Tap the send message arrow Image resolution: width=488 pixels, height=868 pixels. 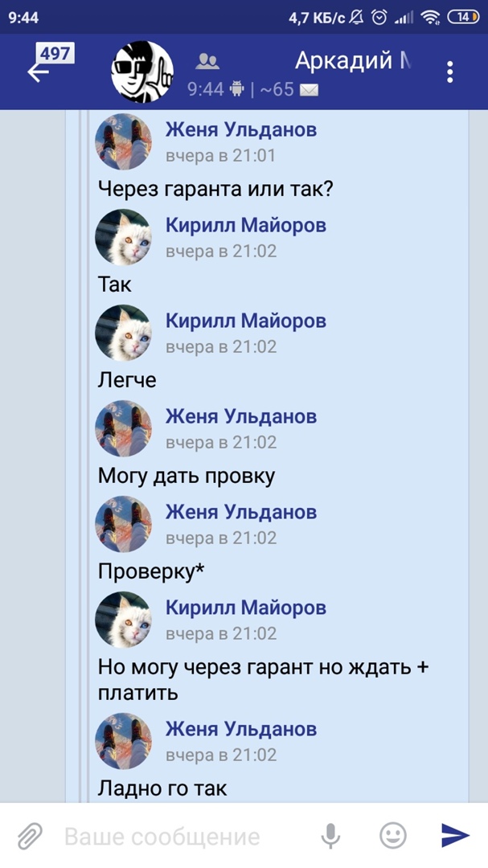click(x=455, y=835)
